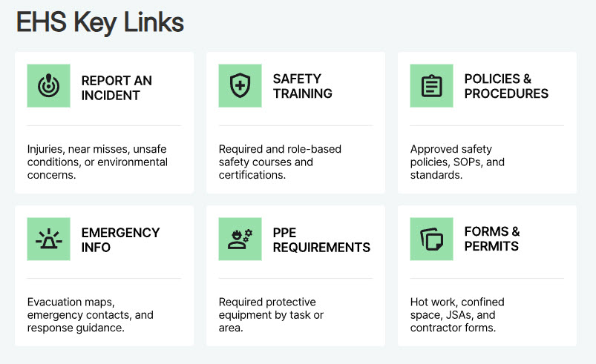Viewport: 596px width, 364px height.
Task: Click the injuries and near misses description
Action: pyautogui.click(x=97, y=162)
